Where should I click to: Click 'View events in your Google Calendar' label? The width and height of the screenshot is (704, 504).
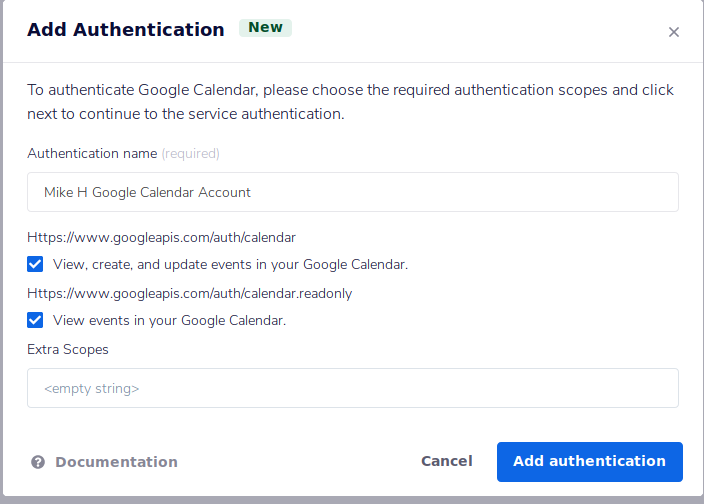169,321
